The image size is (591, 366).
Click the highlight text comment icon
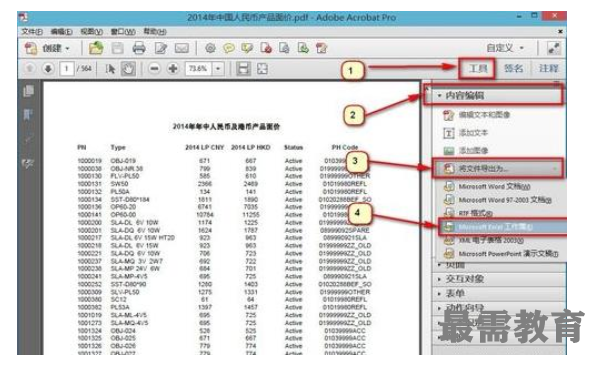tap(247, 48)
